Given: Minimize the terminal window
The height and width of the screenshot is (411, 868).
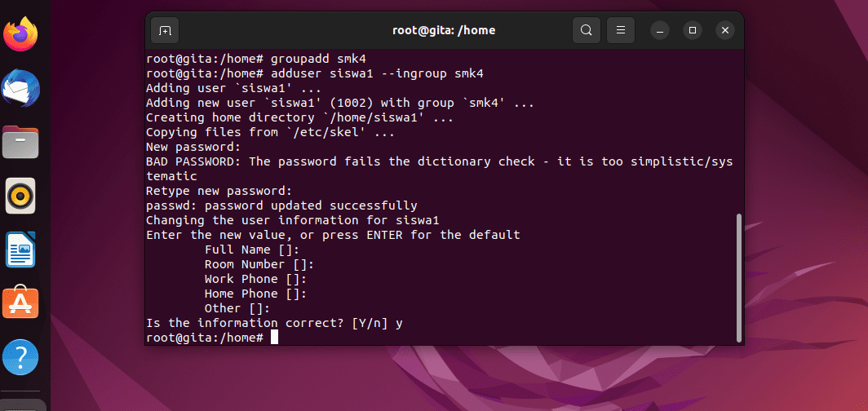Looking at the screenshot, I should point(660,30).
